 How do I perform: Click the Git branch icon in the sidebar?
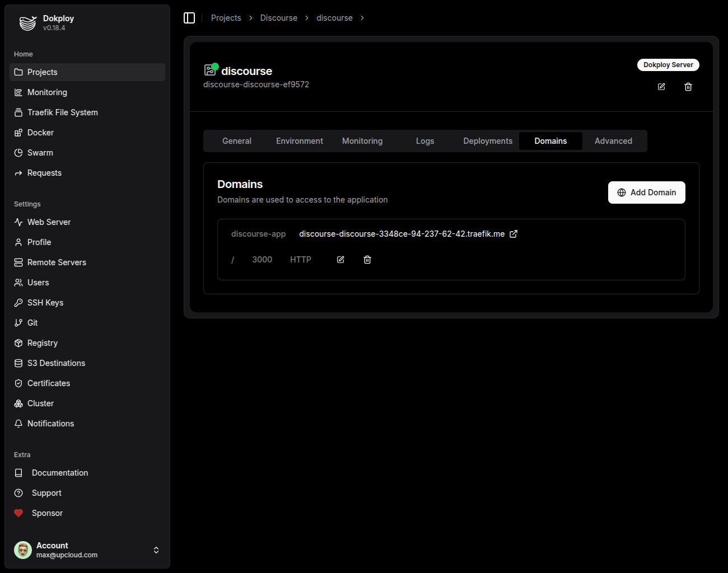18,322
